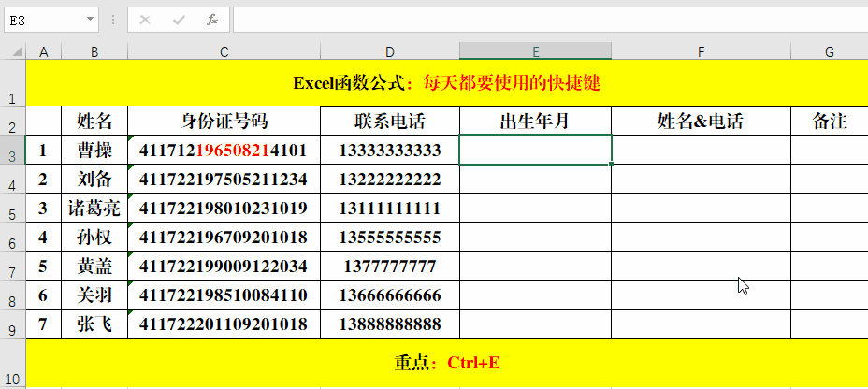Select column B header
Viewport: 868px width, 389px height.
coord(94,52)
